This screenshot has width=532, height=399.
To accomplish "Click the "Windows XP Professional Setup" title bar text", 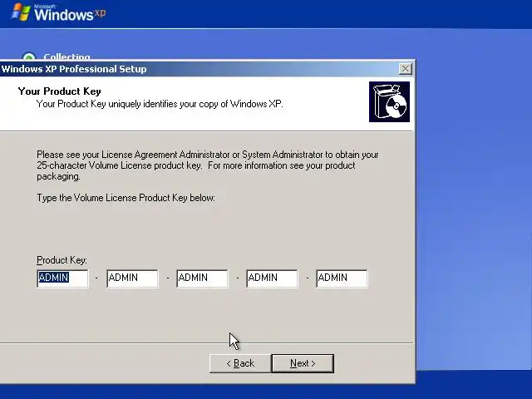I will (x=74, y=69).
